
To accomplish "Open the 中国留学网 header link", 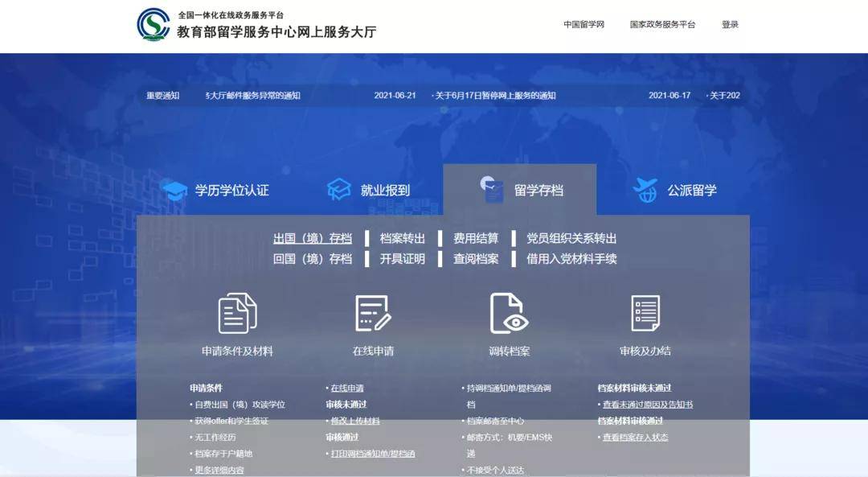I will coord(583,25).
